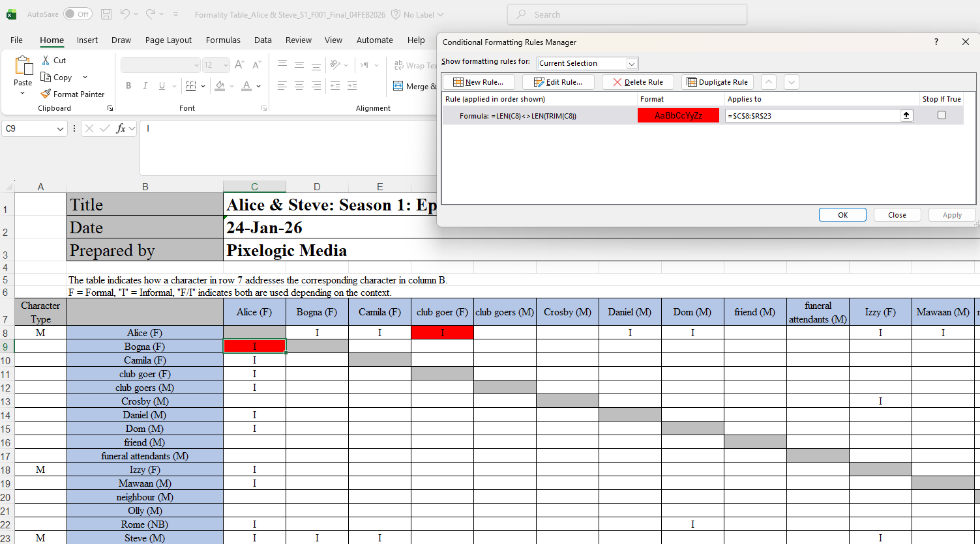Expand the Name Box dropdown
Viewport: 980px width, 544px height.
(60, 129)
